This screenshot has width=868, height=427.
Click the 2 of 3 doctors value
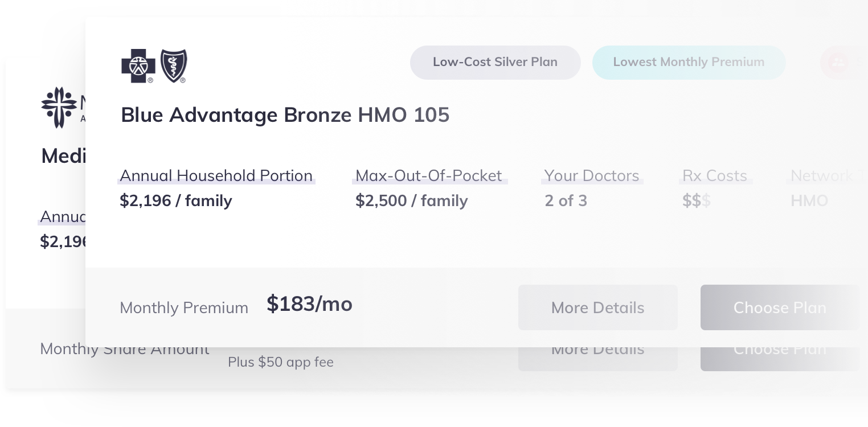566,200
